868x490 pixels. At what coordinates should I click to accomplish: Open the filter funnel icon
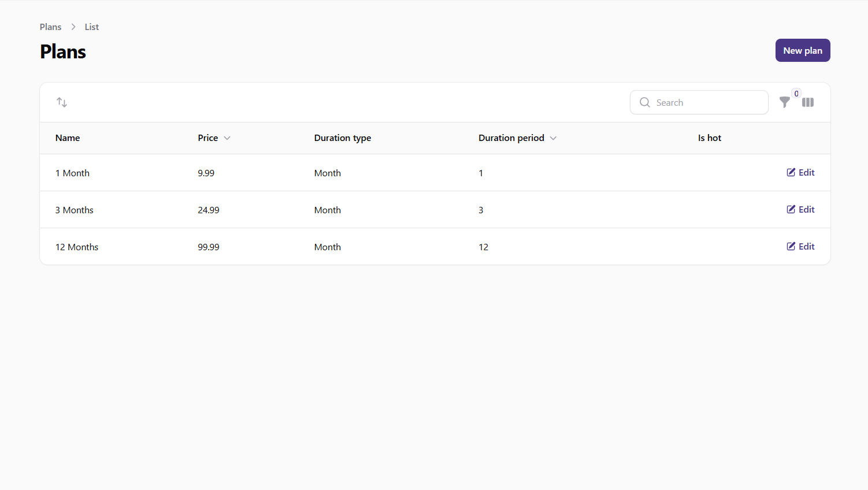tap(784, 102)
